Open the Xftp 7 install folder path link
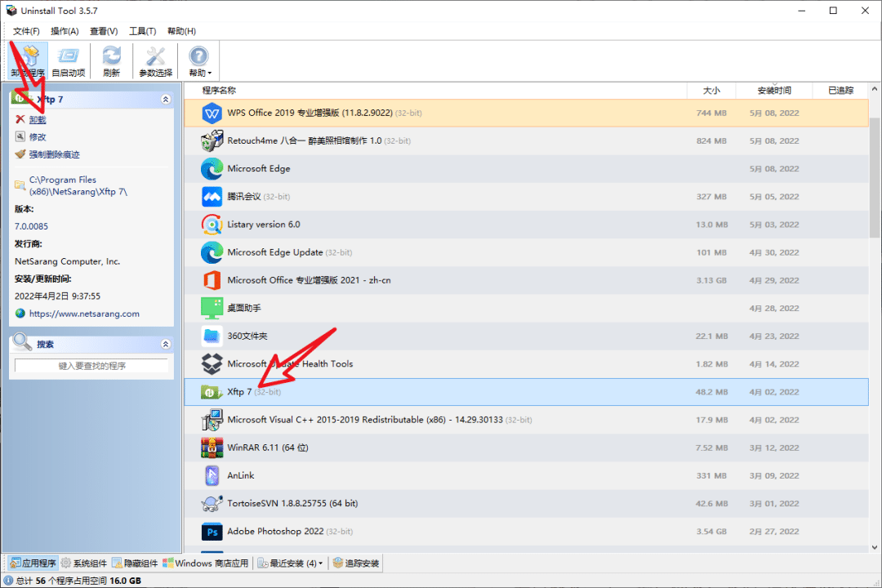 (78, 185)
